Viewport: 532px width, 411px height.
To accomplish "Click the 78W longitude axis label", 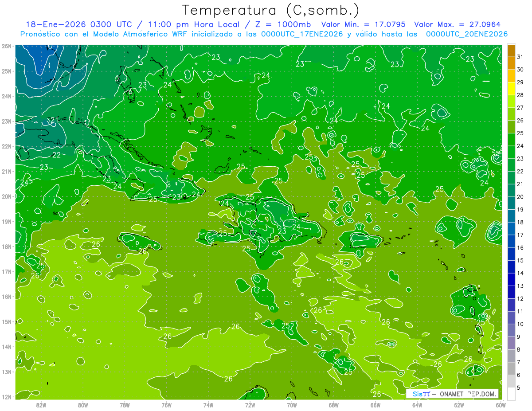I will pyautogui.click(x=125, y=405).
